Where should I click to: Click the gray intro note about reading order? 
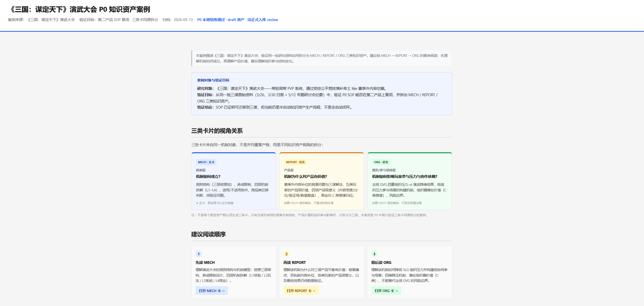[322, 58]
